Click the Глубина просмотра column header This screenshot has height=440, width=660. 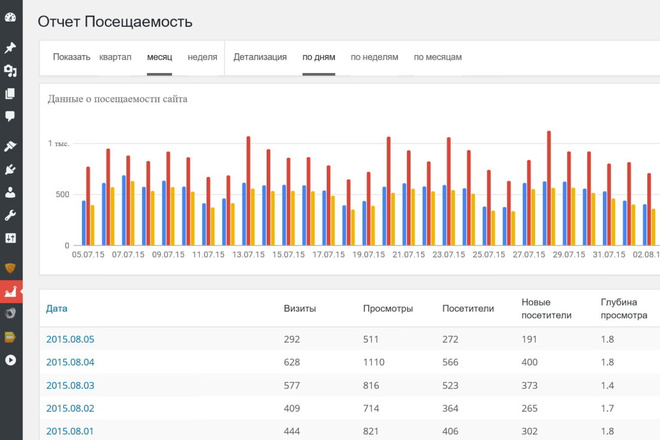click(x=624, y=309)
